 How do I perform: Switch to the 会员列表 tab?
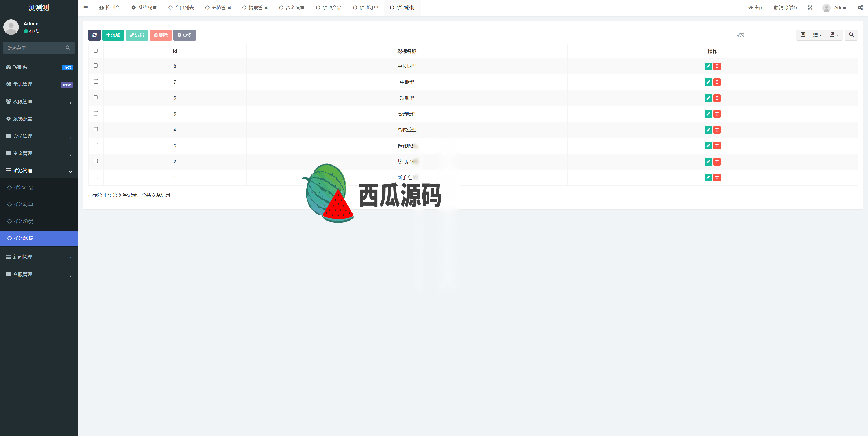click(181, 8)
